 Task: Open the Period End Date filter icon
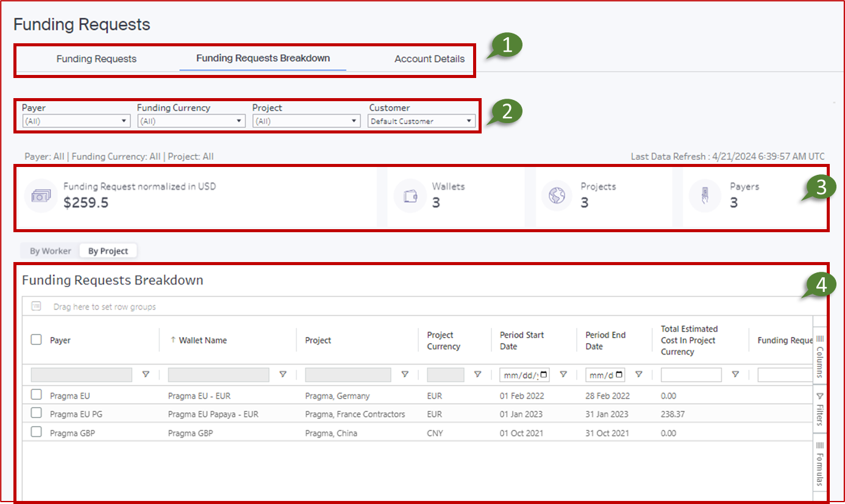[x=639, y=375]
